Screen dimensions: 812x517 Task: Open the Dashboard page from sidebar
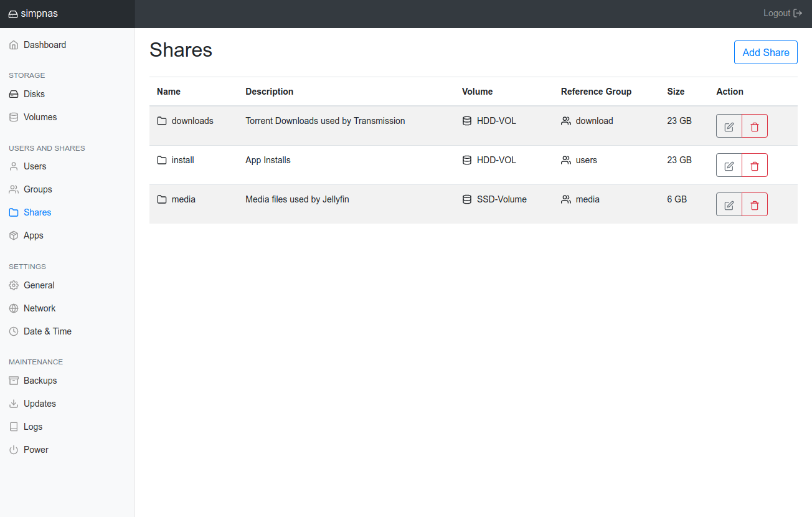point(44,45)
